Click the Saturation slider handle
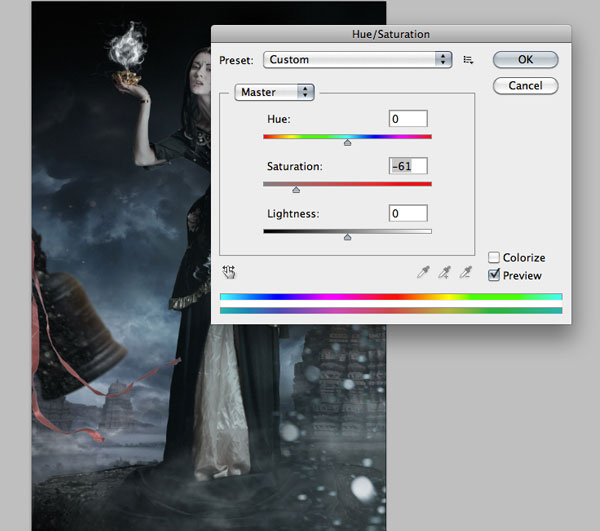The width and height of the screenshot is (600, 531). [x=296, y=190]
